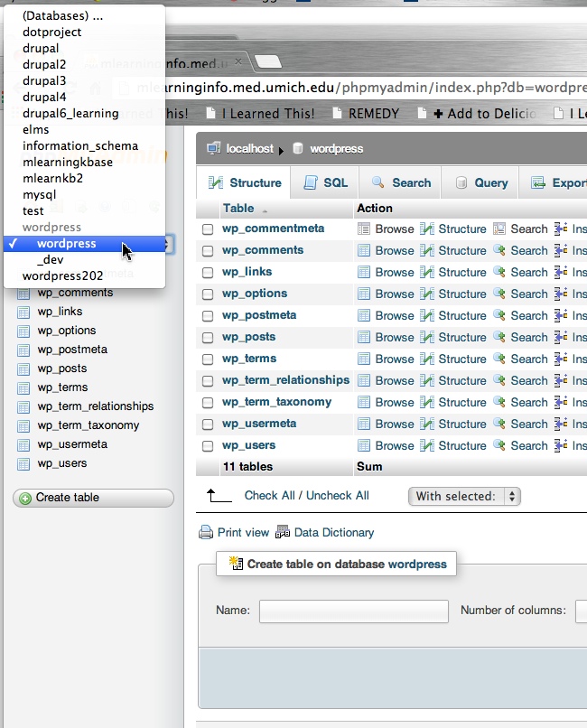This screenshot has height=728, width=587.
Task: Pick information_schema in the database dropdown
Action: coord(80,145)
